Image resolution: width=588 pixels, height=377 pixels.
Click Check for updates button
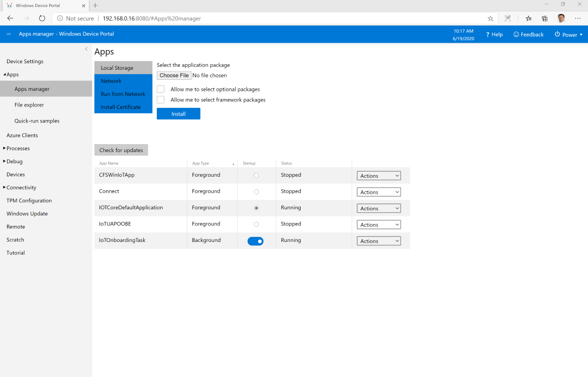tap(121, 150)
